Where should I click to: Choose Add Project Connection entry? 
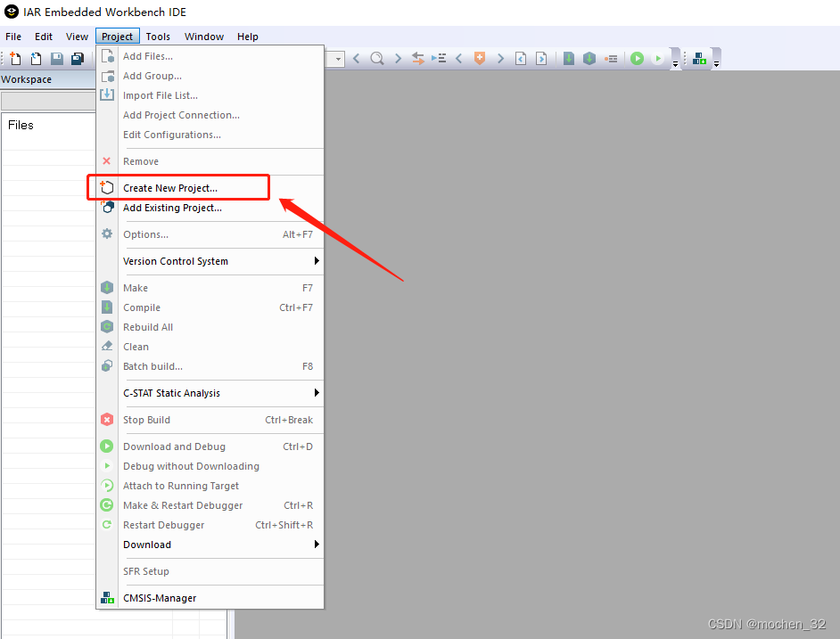[x=210, y=115]
